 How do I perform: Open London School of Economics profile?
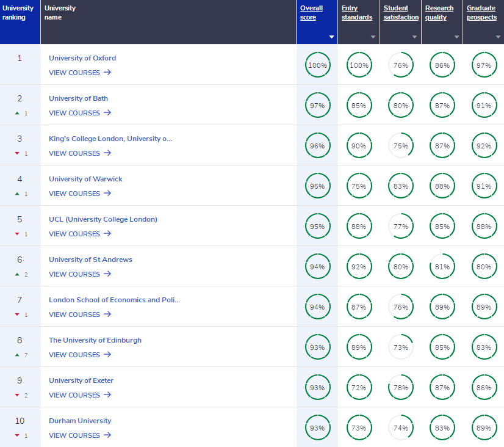115,300
